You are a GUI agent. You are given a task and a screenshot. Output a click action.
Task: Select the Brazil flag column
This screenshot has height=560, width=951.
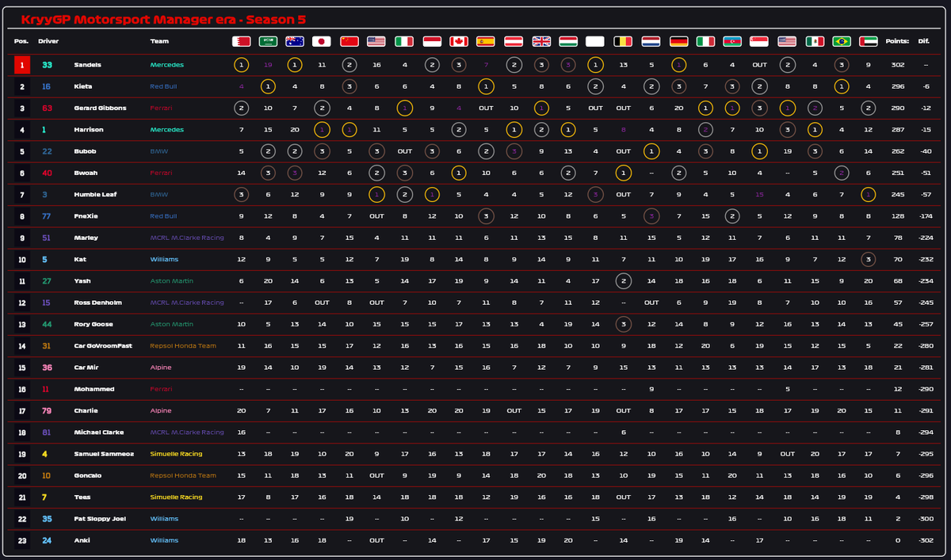[842, 41]
